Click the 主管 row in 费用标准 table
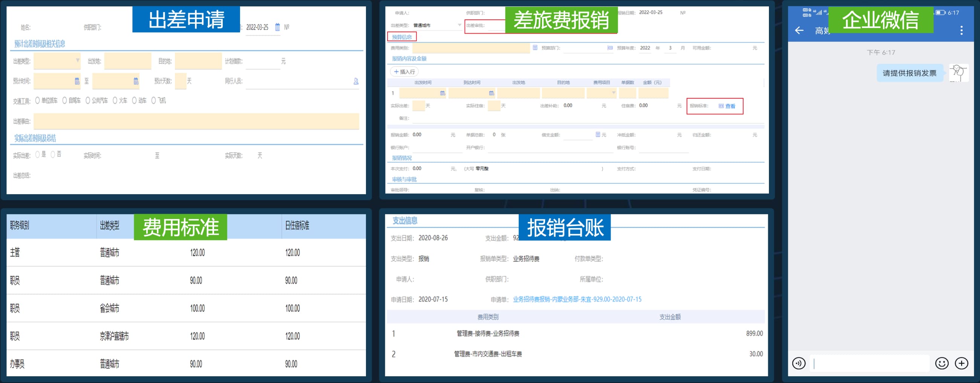The image size is (980, 383). pos(186,253)
